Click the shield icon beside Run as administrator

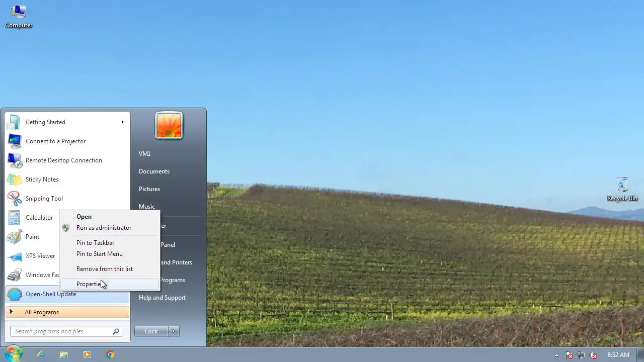click(x=66, y=228)
